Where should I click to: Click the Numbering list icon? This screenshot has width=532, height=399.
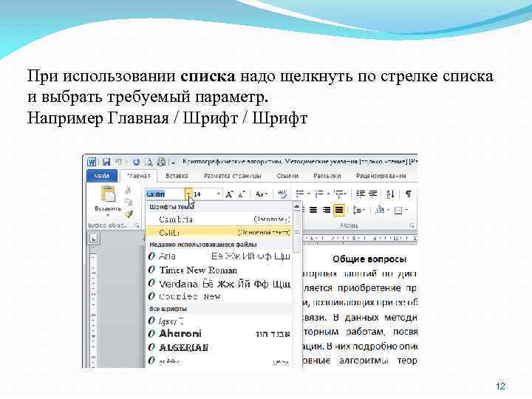coord(318,194)
